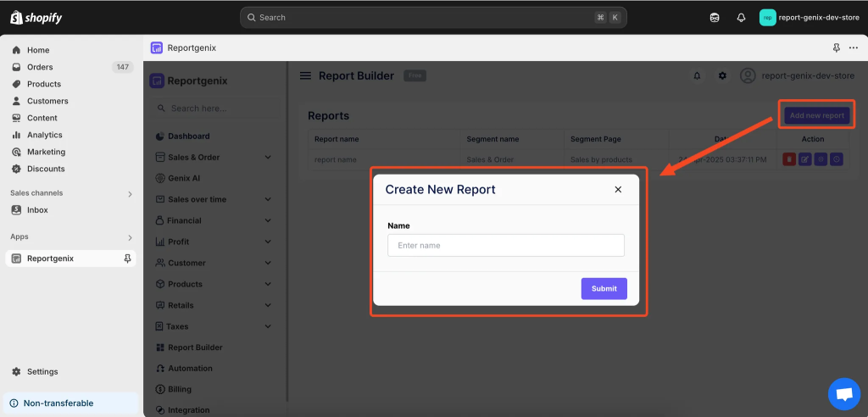Screen dimensions: 868x417
Task: Expand the Sales & Order menu
Action: click(268, 157)
